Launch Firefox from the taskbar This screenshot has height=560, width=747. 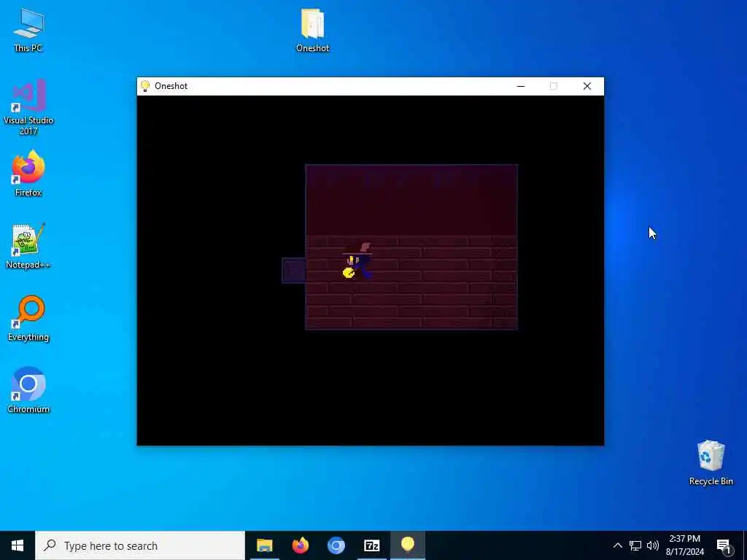click(300, 545)
